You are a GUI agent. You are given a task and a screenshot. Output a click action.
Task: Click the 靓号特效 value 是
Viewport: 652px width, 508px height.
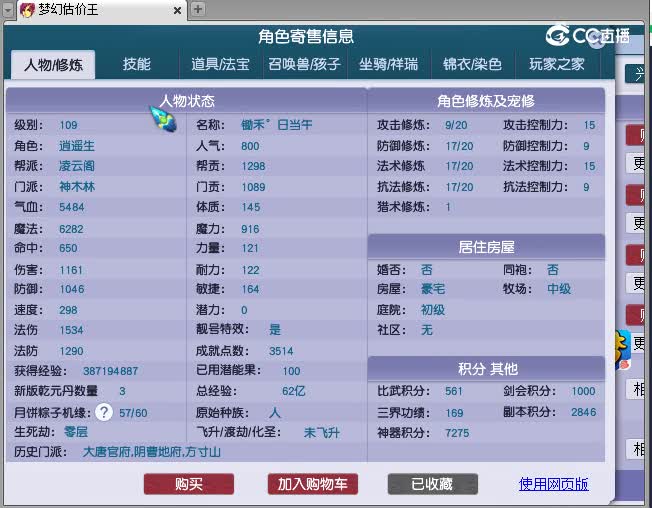pos(275,330)
